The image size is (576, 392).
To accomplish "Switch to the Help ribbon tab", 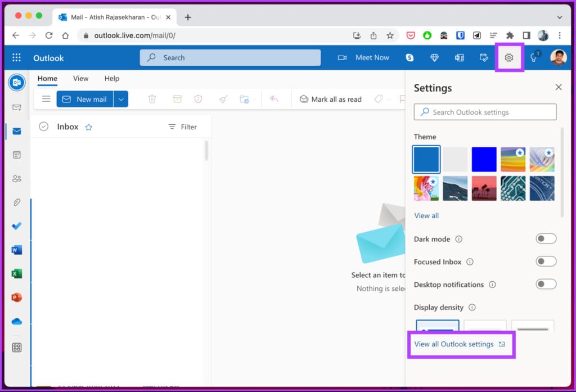I will tap(112, 79).
